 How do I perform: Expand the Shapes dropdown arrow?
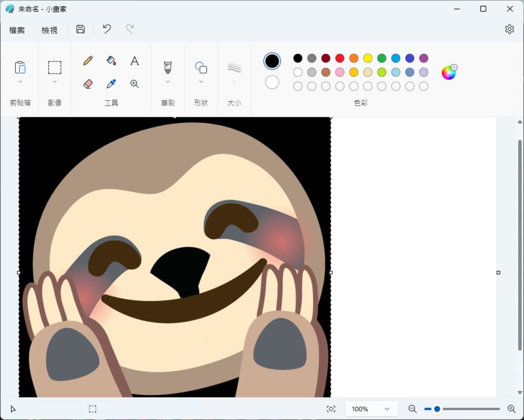click(x=201, y=81)
